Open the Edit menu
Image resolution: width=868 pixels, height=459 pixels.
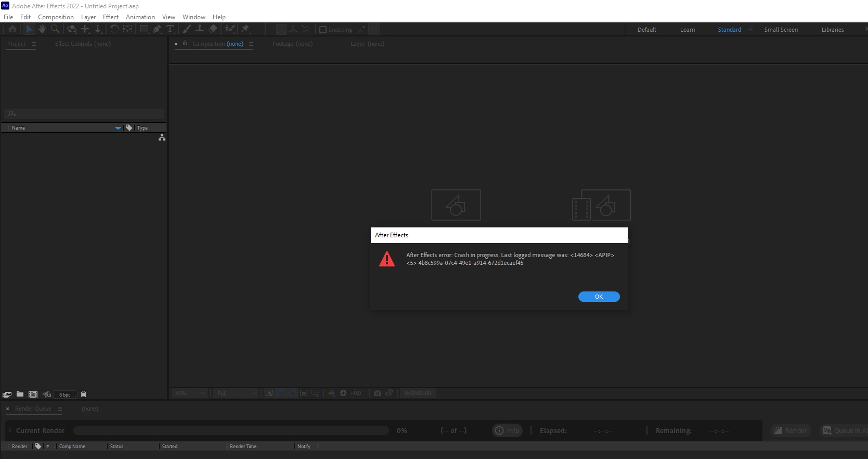tap(25, 17)
